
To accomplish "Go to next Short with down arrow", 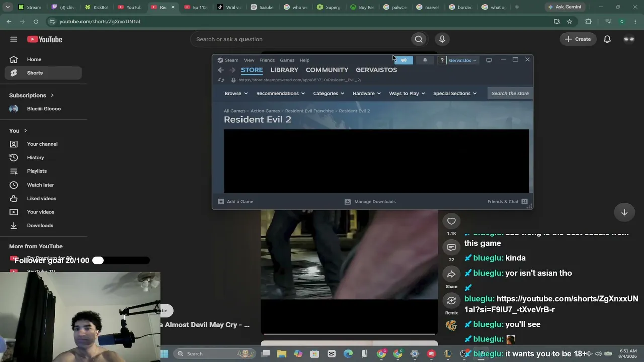I will (624, 212).
